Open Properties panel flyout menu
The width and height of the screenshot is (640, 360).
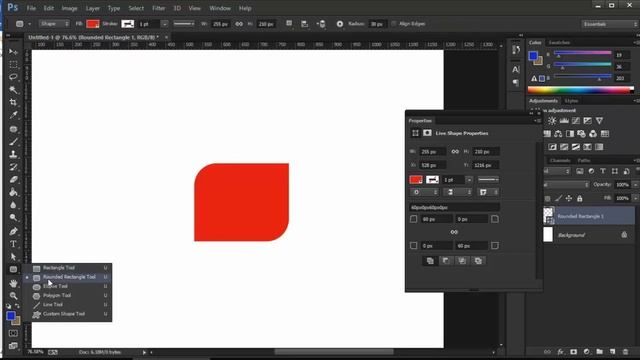coord(538,120)
